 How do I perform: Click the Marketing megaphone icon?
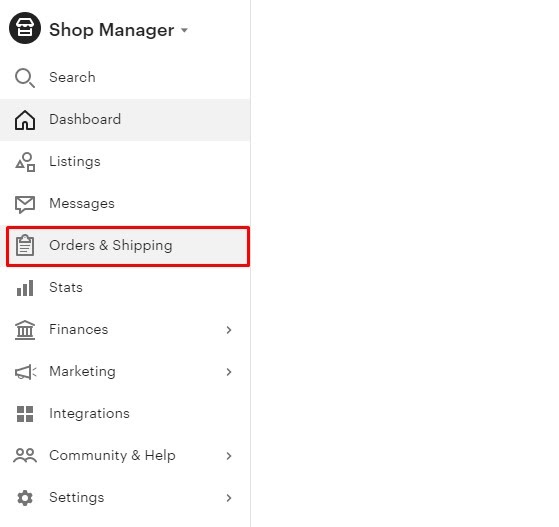pyautogui.click(x=25, y=372)
